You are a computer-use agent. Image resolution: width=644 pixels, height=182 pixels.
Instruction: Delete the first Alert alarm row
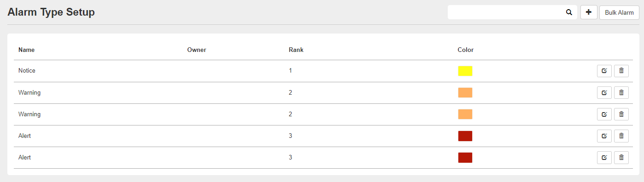point(621,136)
